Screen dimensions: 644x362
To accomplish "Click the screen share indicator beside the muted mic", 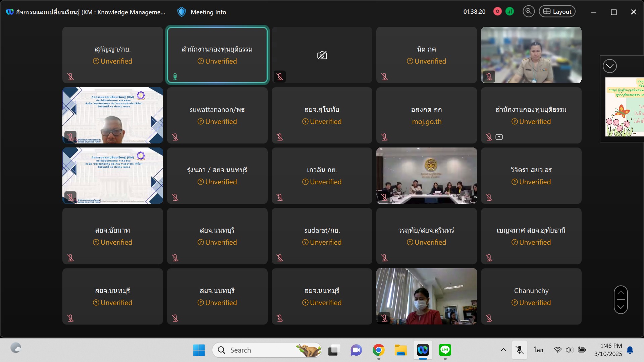I will point(499,137).
